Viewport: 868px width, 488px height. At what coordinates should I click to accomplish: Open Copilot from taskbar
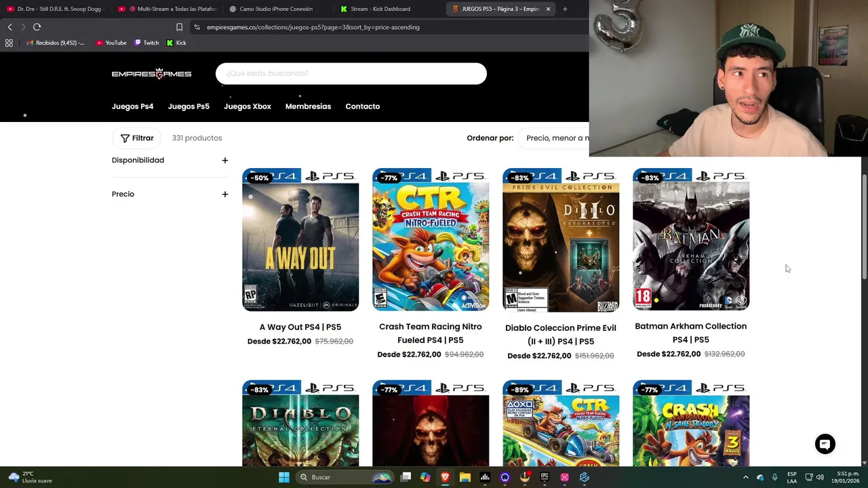point(425,477)
